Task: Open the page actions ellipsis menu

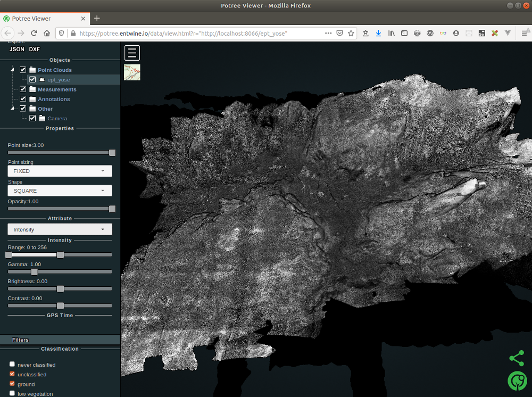Action: 328,33
